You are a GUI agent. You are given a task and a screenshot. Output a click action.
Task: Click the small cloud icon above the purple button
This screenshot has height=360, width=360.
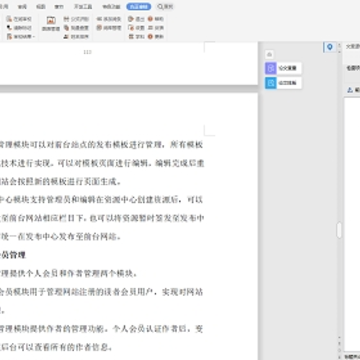(270, 54)
